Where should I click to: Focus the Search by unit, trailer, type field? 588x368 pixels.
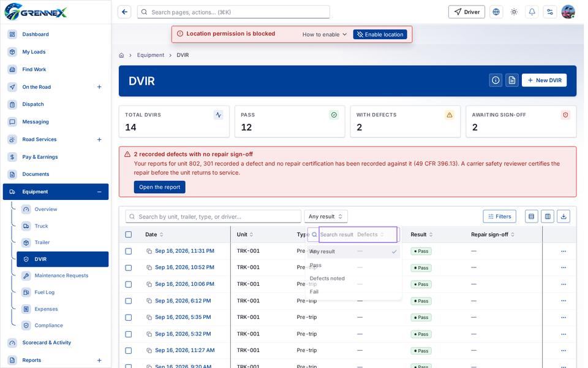click(213, 217)
